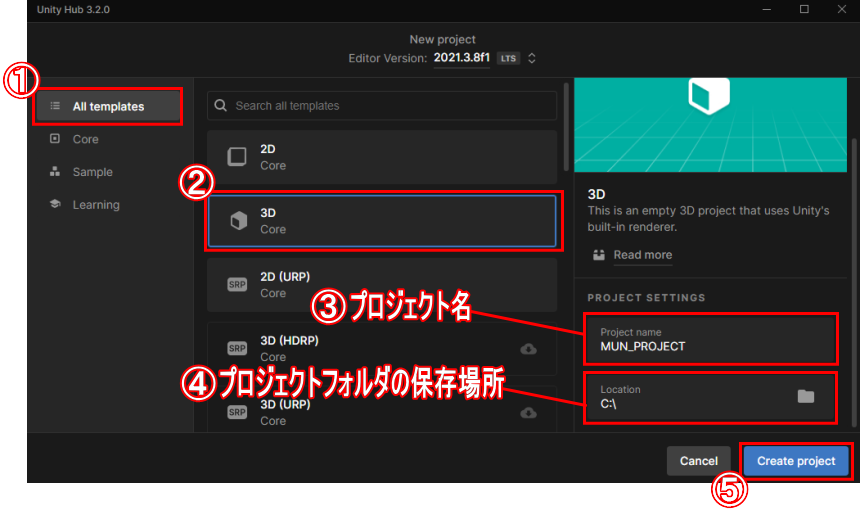
Task: Minimize the Unity Hub window
Action: tap(767, 9)
